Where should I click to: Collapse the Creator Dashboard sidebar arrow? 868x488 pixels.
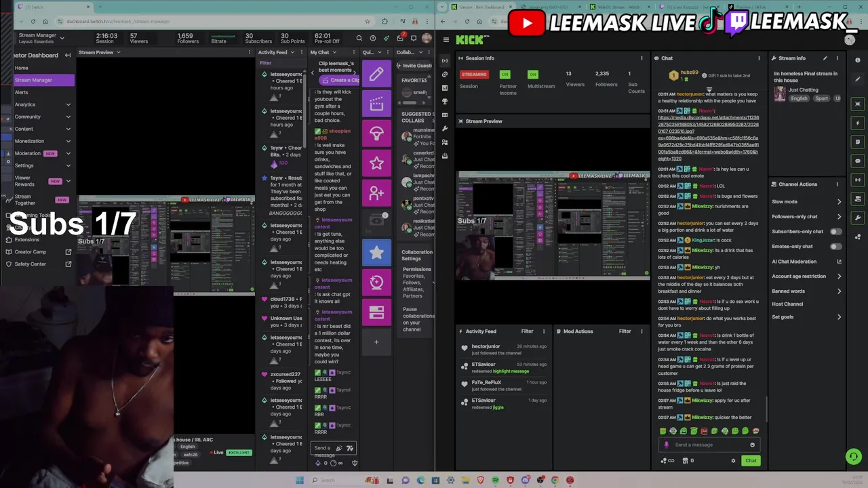tap(68, 55)
